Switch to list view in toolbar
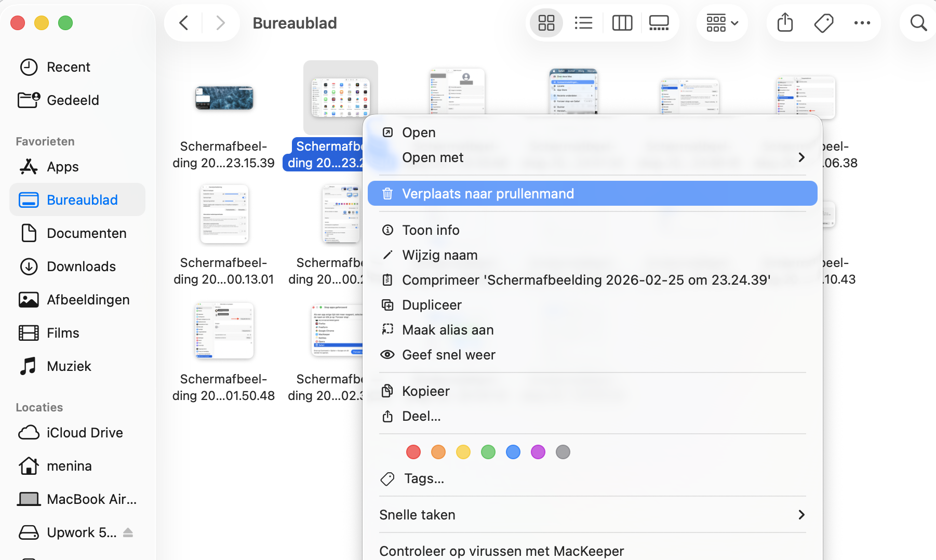The width and height of the screenshot is (936, 560). pos(584,23)
